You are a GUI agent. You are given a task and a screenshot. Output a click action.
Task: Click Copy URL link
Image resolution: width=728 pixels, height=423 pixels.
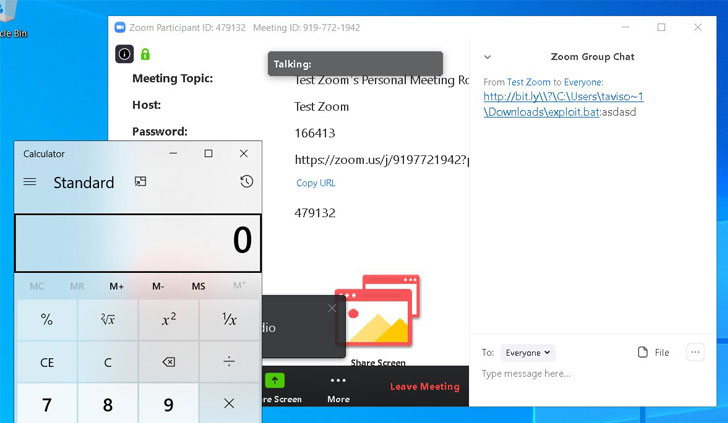click(x=316, y=183)
